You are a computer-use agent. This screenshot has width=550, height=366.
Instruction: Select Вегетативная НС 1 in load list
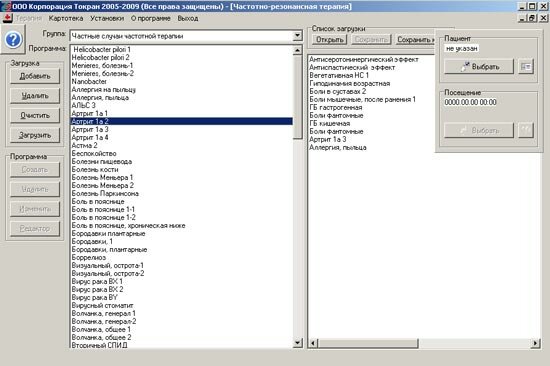(339, 75)
